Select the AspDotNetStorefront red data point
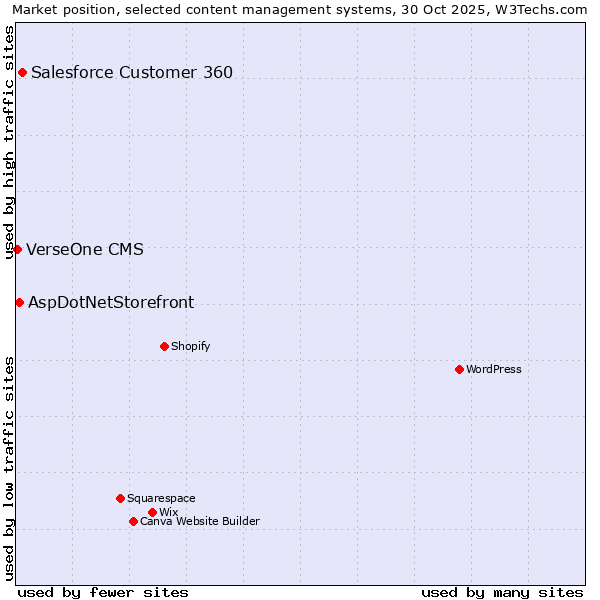The image size is (600, 600). (x=19, y=302)
